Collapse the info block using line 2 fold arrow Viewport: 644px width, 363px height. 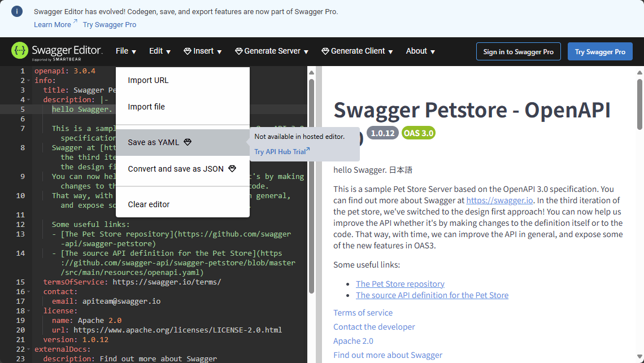tap(27, 80)
